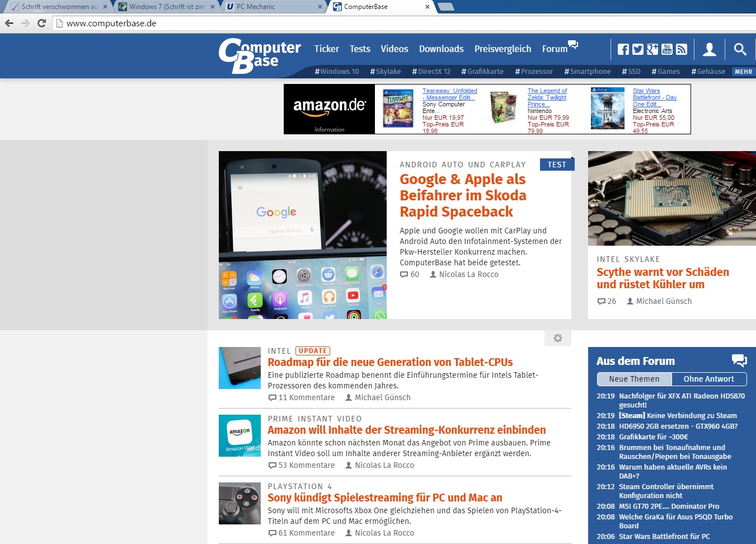Screen dimensions: 756x544
Task: Open 'Sony kündigt Spielestreaming' headline
Action: (x=385, y=498)
